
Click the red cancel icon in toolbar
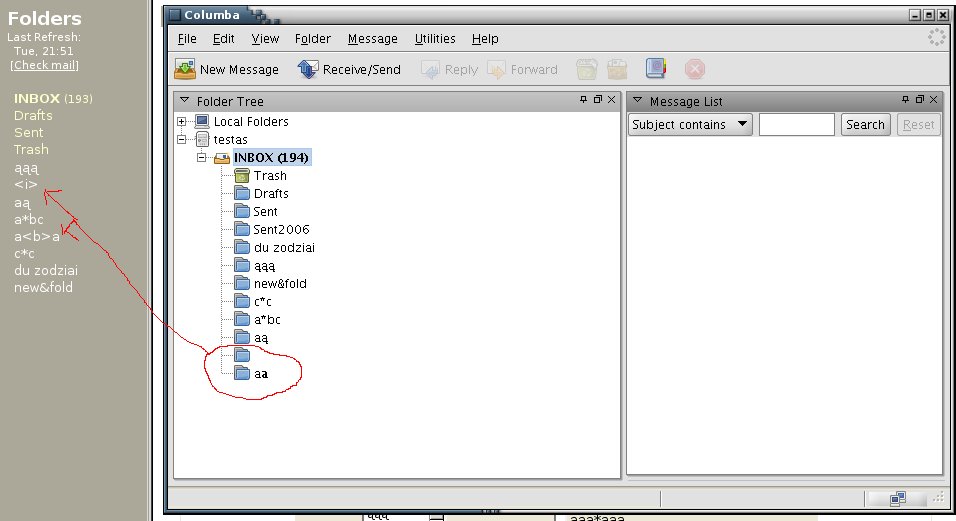(x=695, y=69)
